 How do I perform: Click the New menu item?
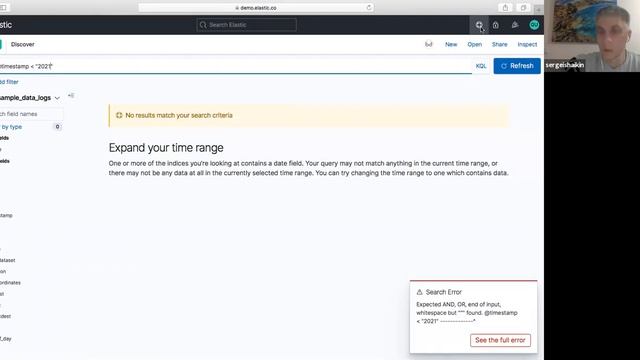pos(451,44)
